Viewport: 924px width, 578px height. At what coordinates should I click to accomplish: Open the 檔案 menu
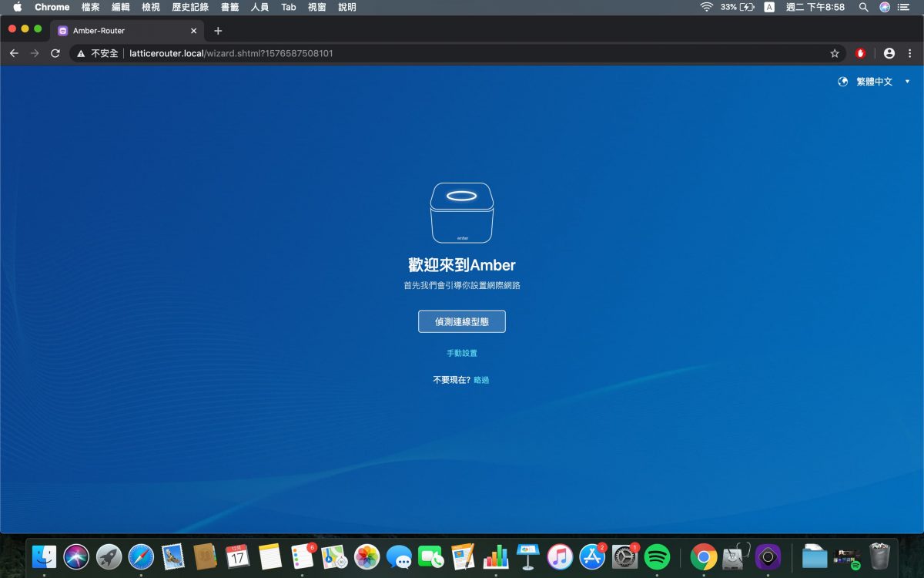coord(90,7)
